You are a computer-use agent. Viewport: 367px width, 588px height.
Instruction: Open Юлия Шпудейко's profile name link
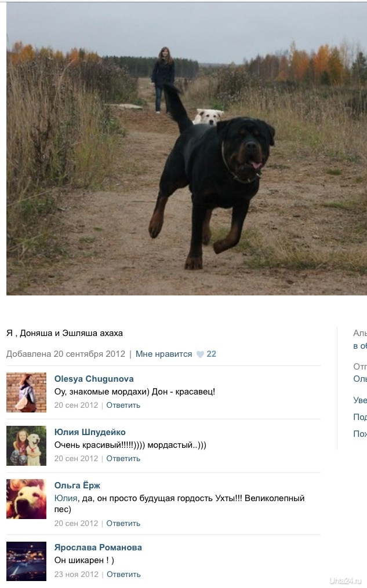(x=90, y=432)
